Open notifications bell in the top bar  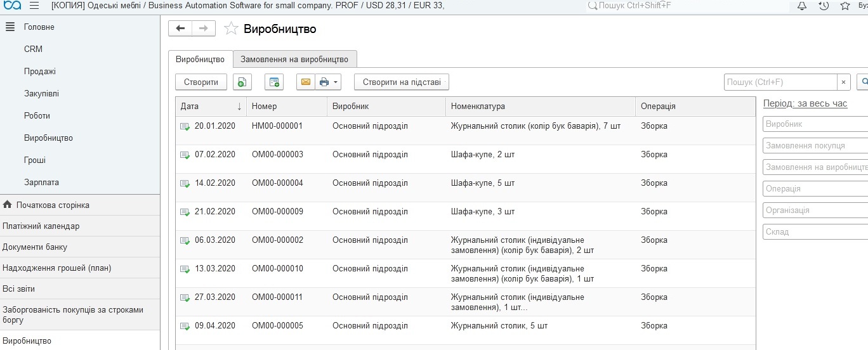coord(802,6)
